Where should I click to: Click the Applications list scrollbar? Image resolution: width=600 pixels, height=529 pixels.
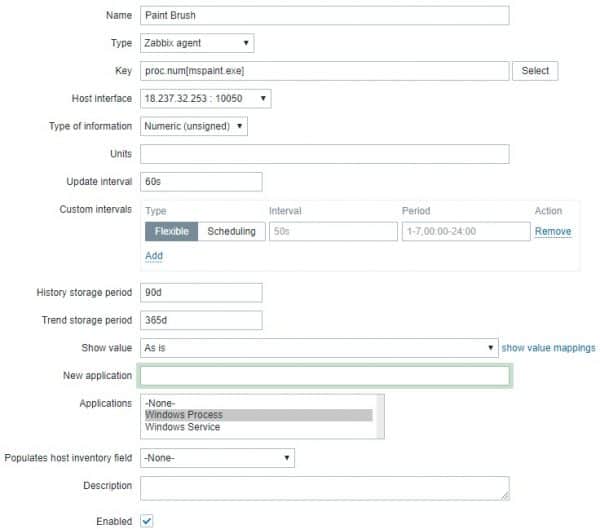[380, 416]
